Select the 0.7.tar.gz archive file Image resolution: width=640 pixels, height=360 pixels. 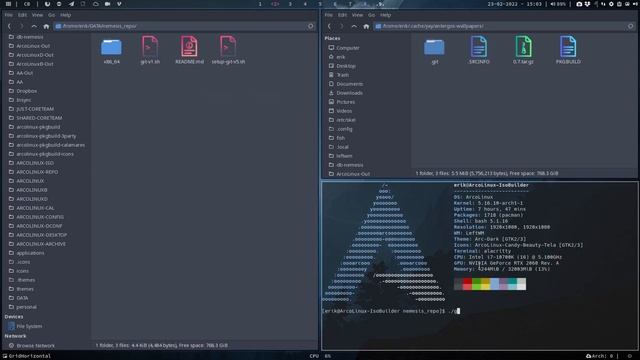tap(523, 50)
